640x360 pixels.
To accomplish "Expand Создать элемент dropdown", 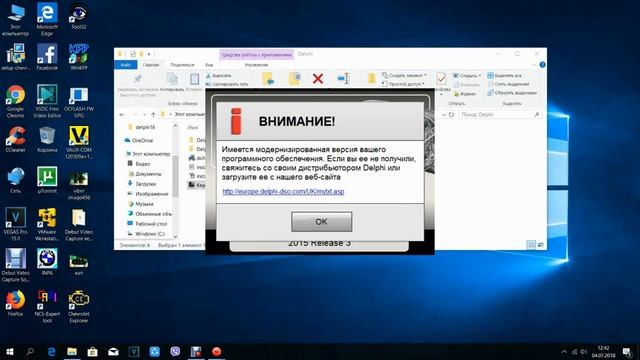I will coord(404,76).
